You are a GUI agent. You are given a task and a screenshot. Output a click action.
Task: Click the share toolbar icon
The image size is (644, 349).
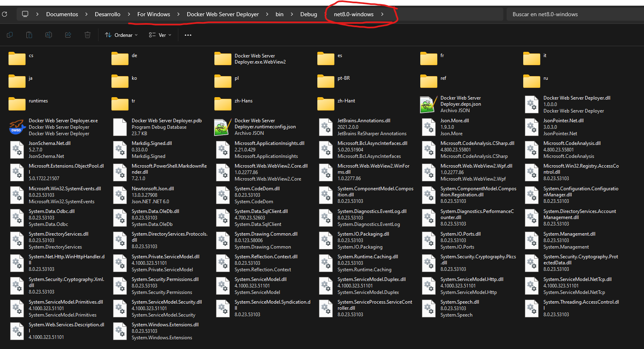[68, 35]
